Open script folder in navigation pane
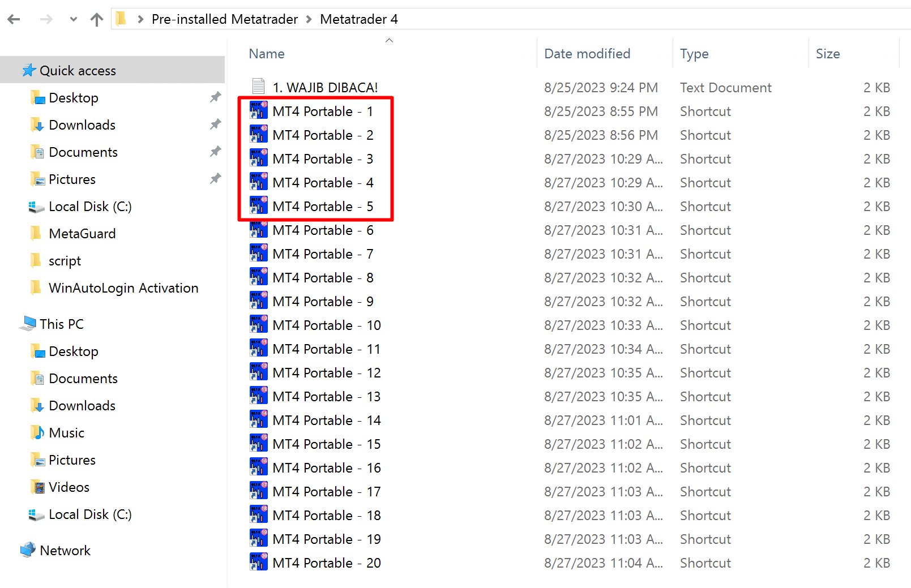 point(65,261)
